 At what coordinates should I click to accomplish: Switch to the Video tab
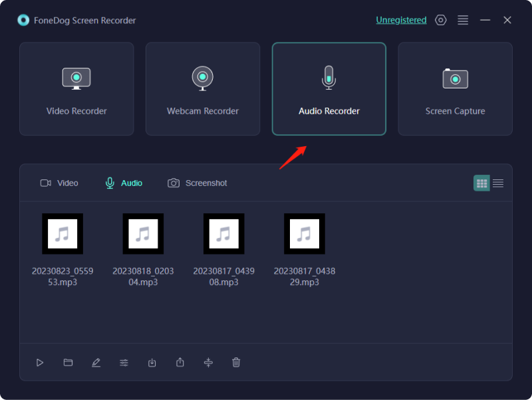click(59, 183)
